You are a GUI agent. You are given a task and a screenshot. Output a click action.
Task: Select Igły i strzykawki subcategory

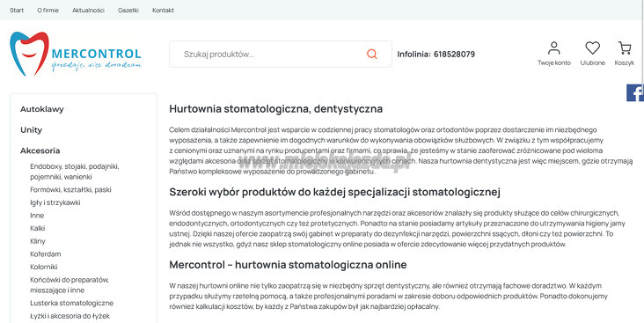55,202
